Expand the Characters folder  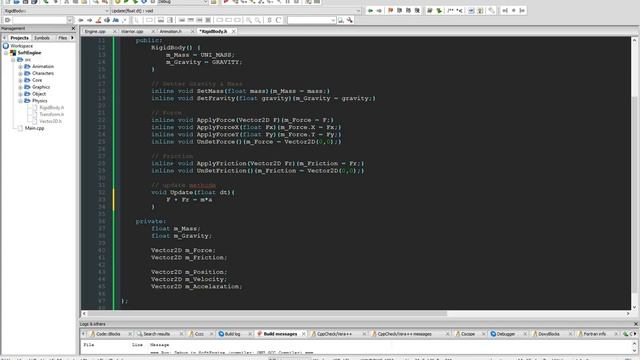click(x=20, y=73)
